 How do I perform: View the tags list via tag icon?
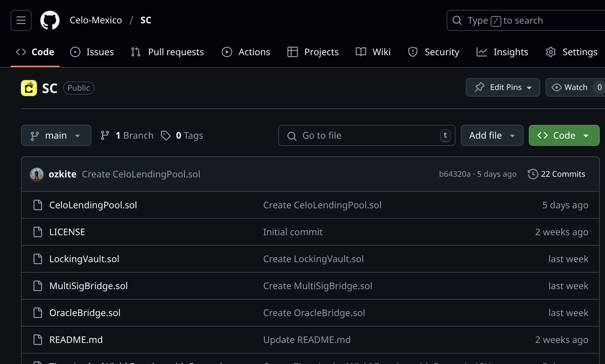pyautogui.click(x=166, y=135)
